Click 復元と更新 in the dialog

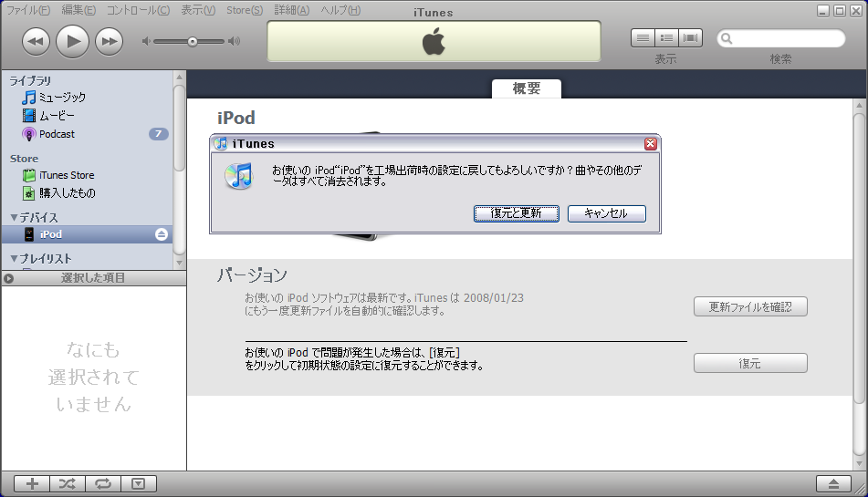[x=516, y=213]
